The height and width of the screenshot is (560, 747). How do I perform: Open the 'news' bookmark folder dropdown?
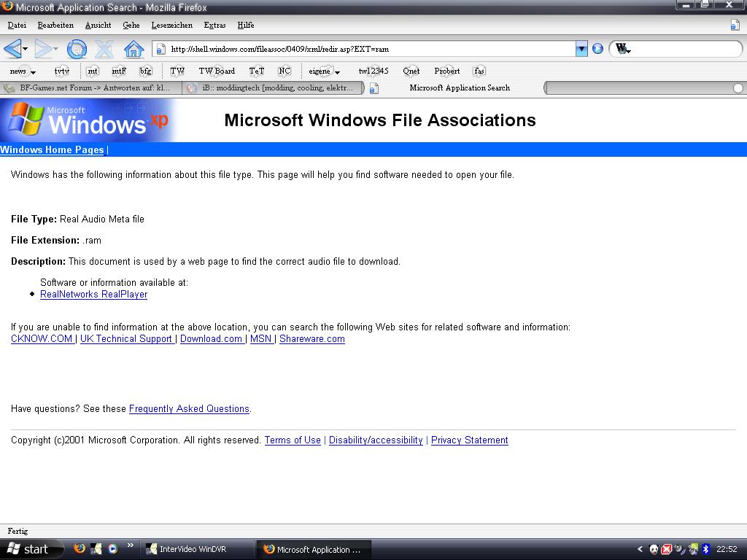pyautogui.click(x=23, y=71)
